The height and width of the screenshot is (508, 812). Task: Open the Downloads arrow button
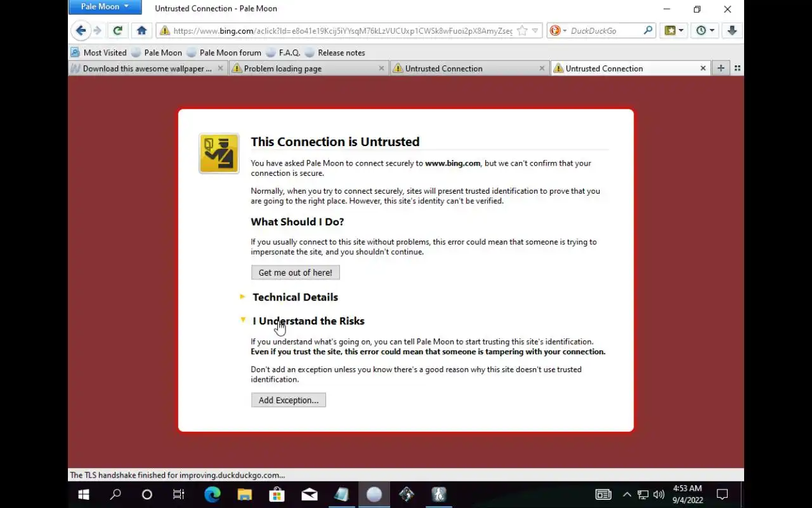[x=732, y=30]
